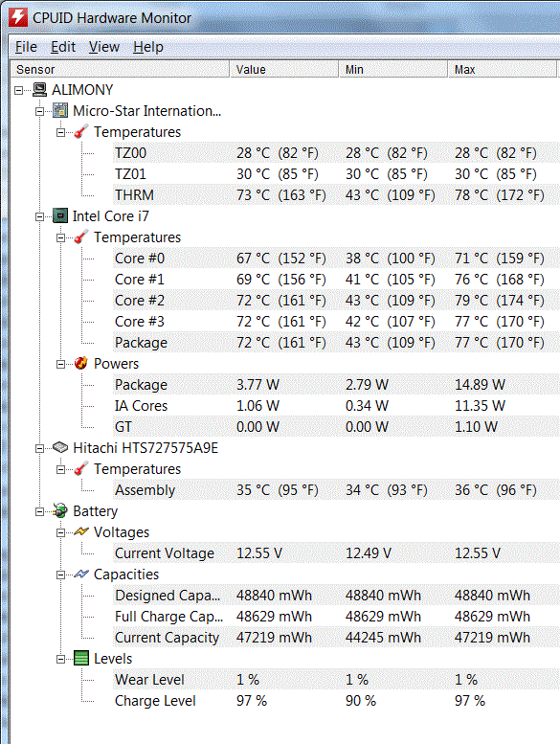Click the Intel Core i7 chip icon
Screen dimensions: 560x744
pyautogui.click(x=60, y=215)
